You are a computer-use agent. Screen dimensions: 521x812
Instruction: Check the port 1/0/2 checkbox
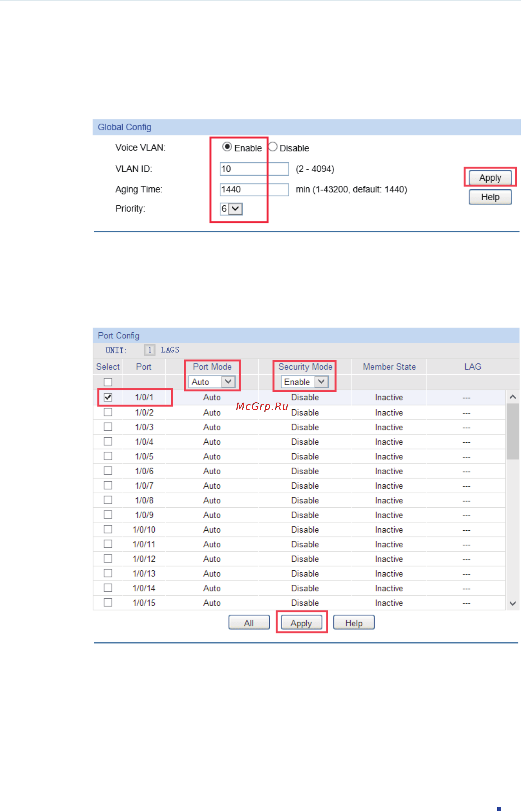pos(108,412)
